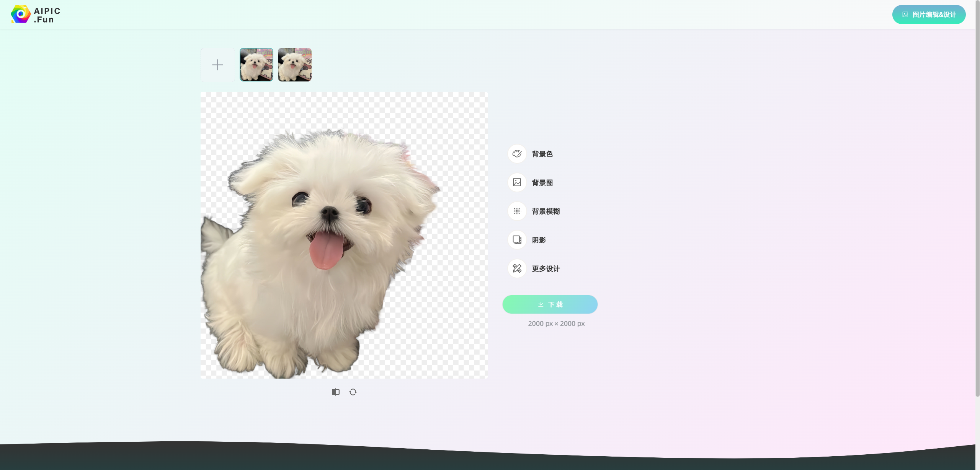Screen dimensions: 980x470
Task: Toggle the before/after compare icon
Action: tap(335, 392)
